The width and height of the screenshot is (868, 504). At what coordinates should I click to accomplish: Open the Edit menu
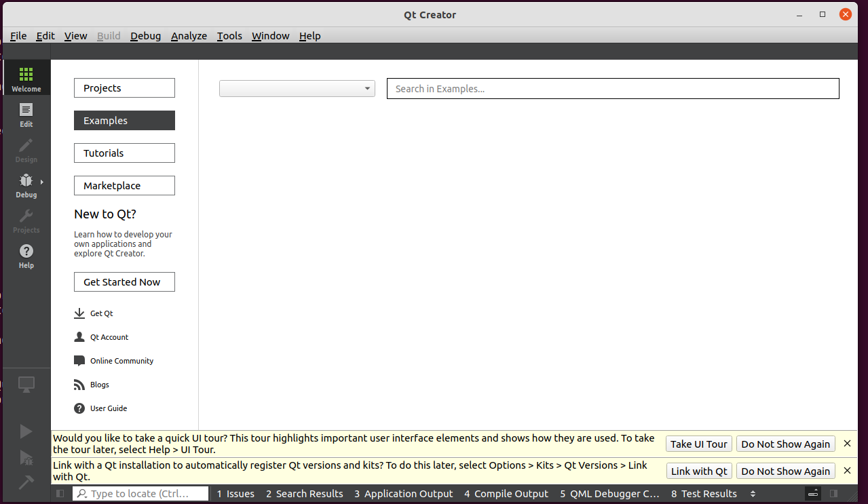coord(45,36)
